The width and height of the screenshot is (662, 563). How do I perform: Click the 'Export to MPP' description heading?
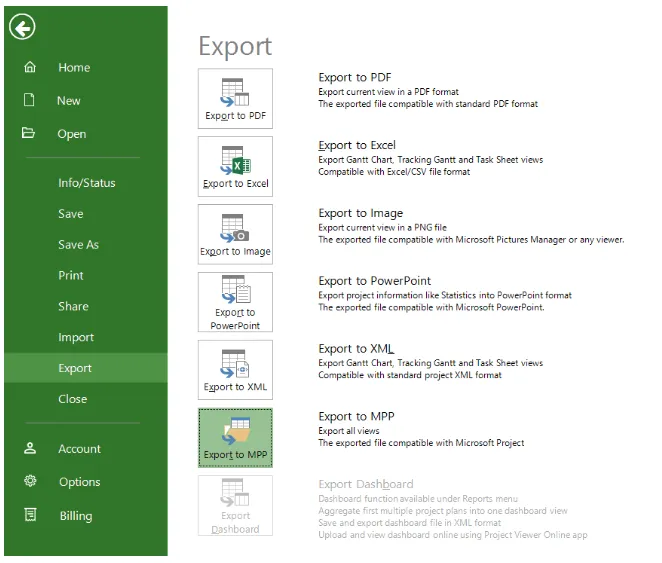[356, 417]
